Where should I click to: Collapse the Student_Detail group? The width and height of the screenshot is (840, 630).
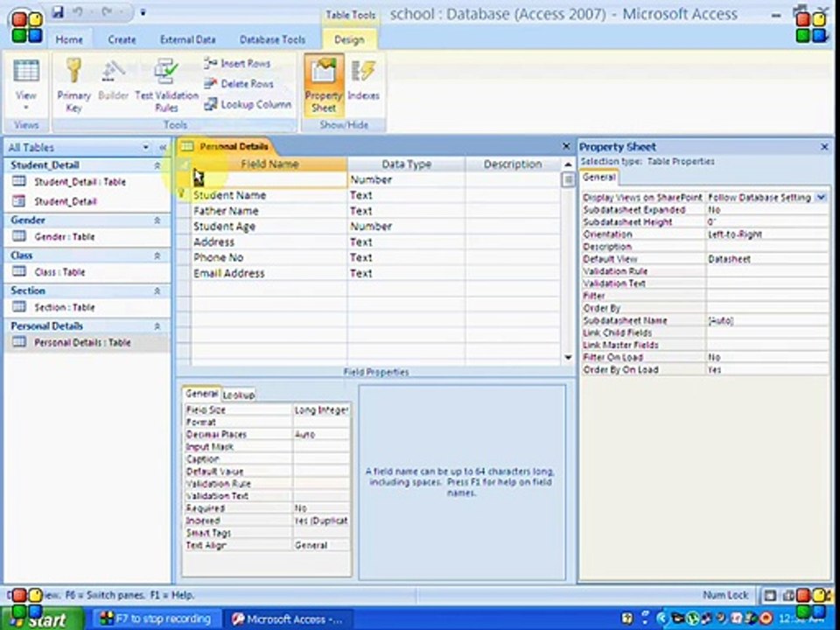tap(157, 165)
